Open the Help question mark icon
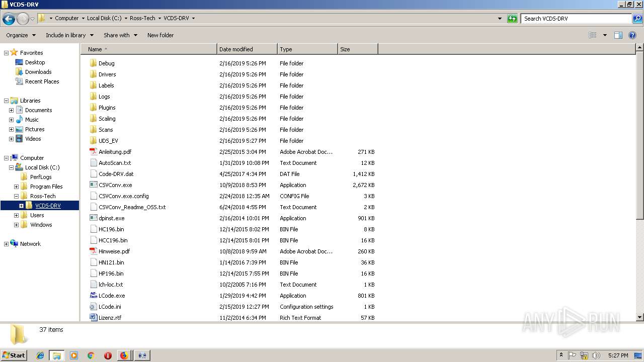 coord(632,35)
